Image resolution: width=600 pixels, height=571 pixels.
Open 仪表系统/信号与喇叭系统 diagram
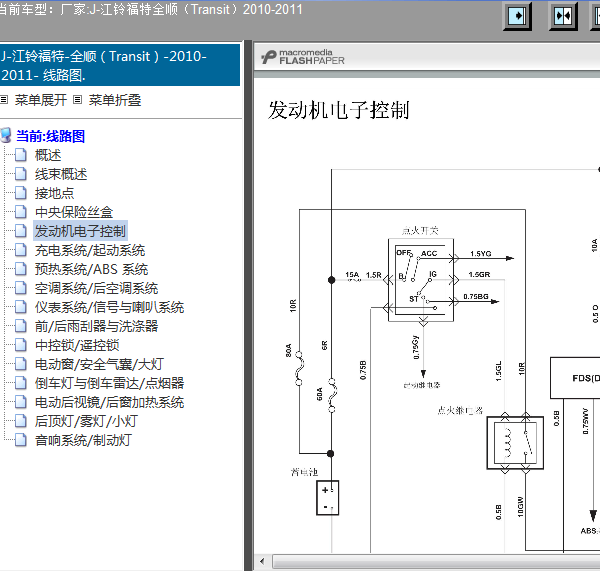tap(109, 307)
